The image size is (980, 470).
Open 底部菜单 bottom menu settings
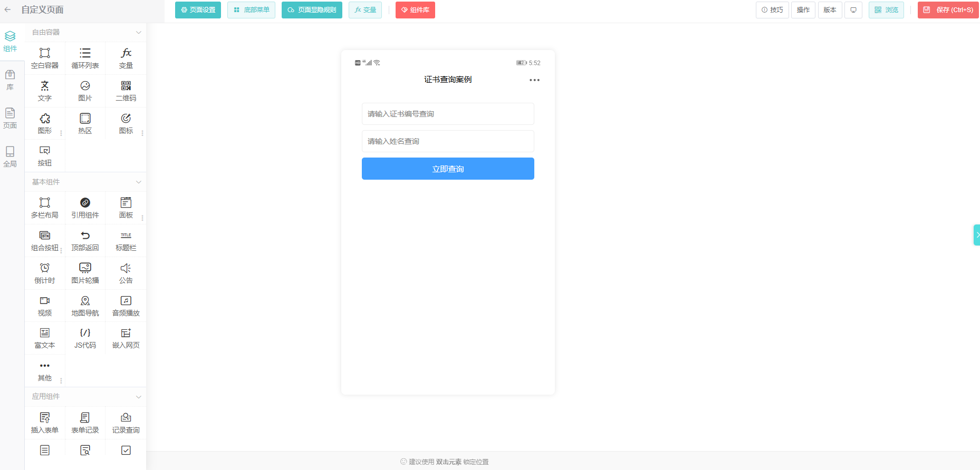click(x=251, y=10)
